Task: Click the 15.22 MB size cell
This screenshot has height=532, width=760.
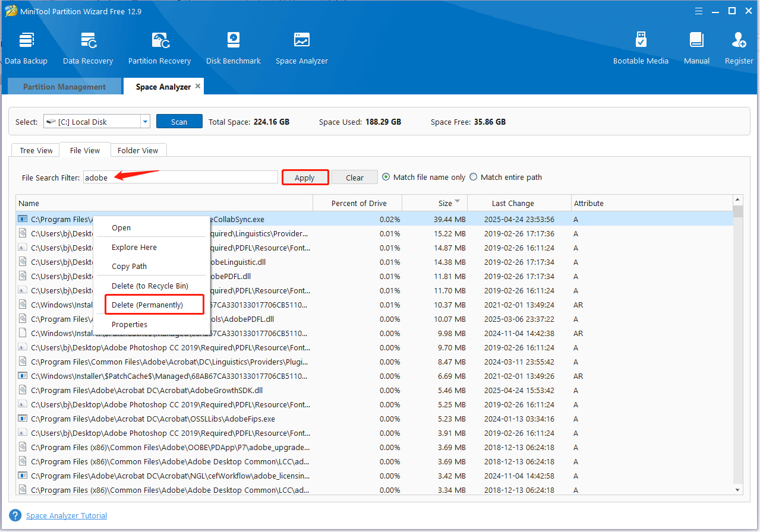Action: 449,233
